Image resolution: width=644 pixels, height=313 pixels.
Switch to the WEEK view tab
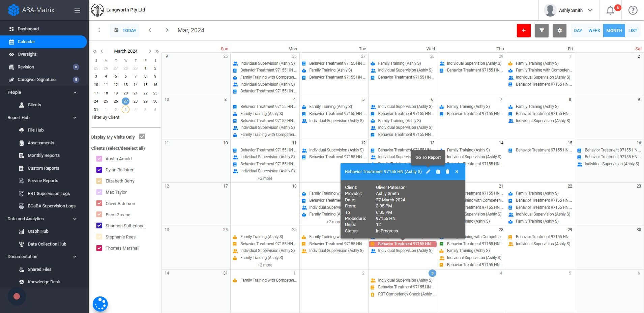(594, 30)
